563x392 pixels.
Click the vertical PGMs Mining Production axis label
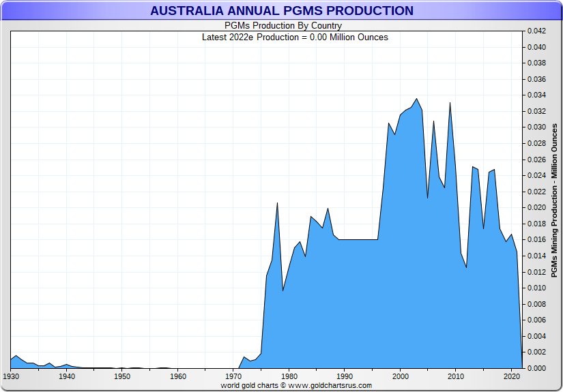point(554,200)
